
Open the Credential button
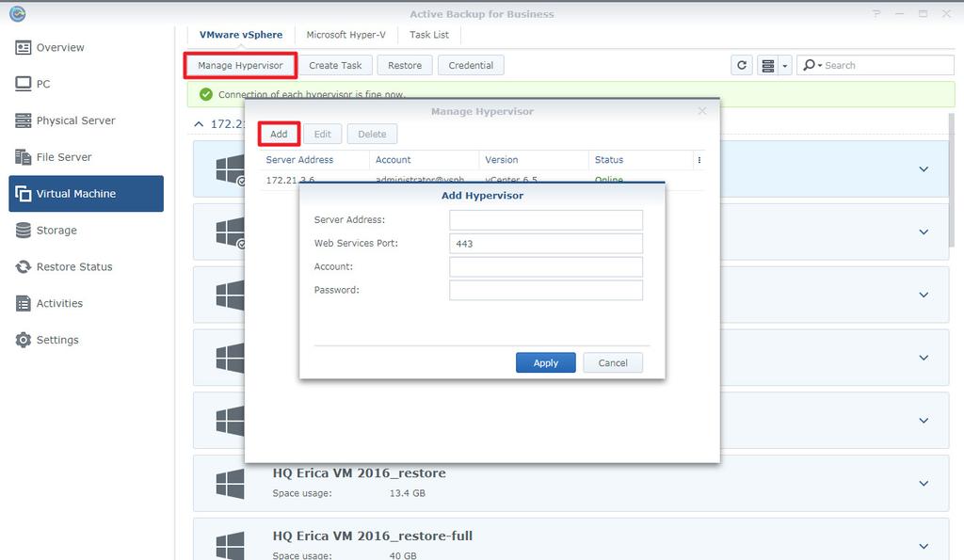[x=471, y=65]
